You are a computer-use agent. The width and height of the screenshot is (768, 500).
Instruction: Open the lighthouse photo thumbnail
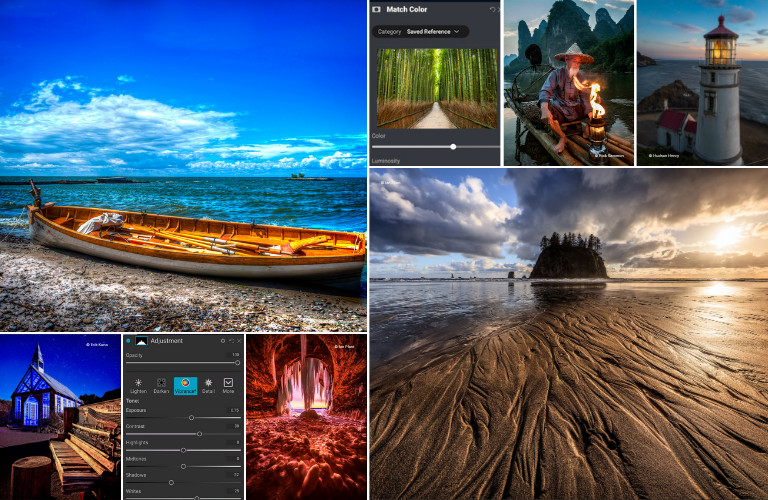coord(702,83)
